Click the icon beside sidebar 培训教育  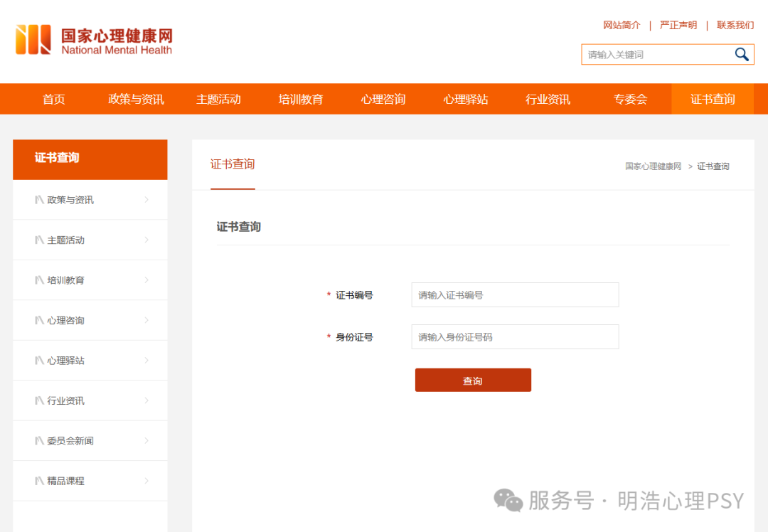(40, 280)
